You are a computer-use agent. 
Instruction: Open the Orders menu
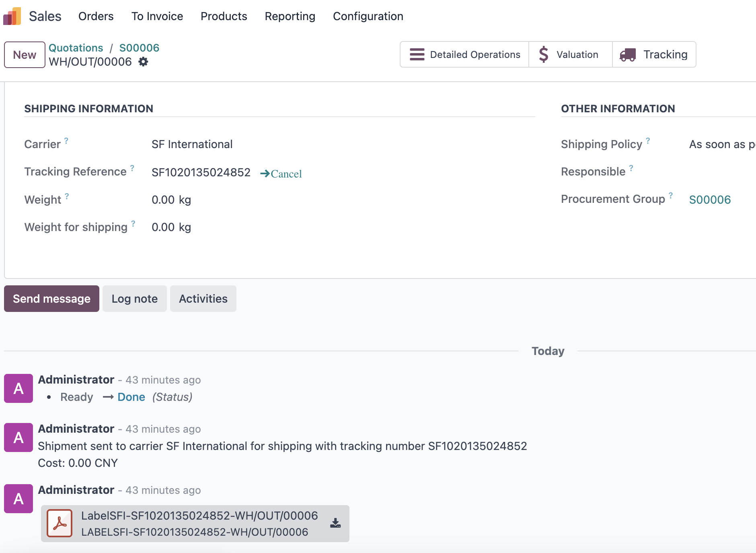coord(96,16)
